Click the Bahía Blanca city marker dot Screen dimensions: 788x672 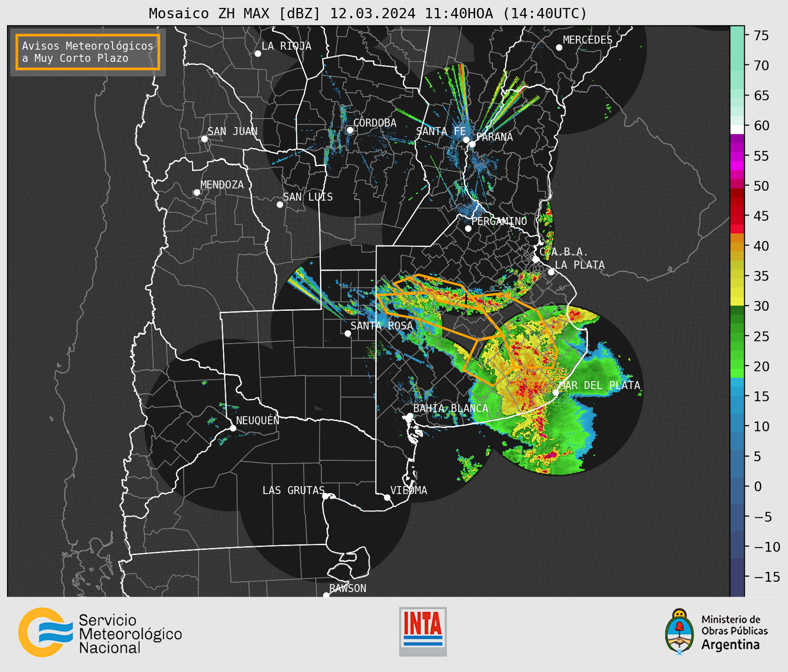coord(410,416)
